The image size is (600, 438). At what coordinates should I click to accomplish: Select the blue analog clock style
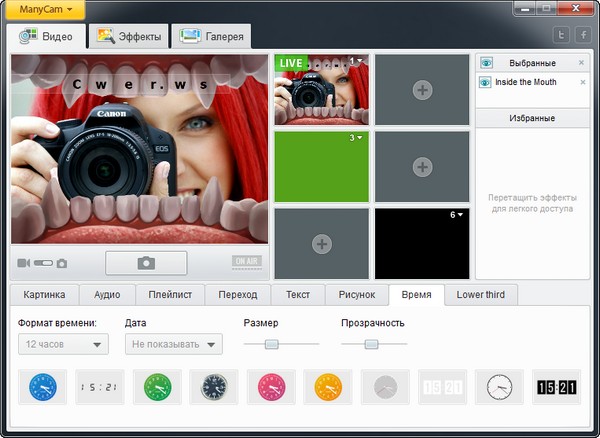click(x=42, y=387)
